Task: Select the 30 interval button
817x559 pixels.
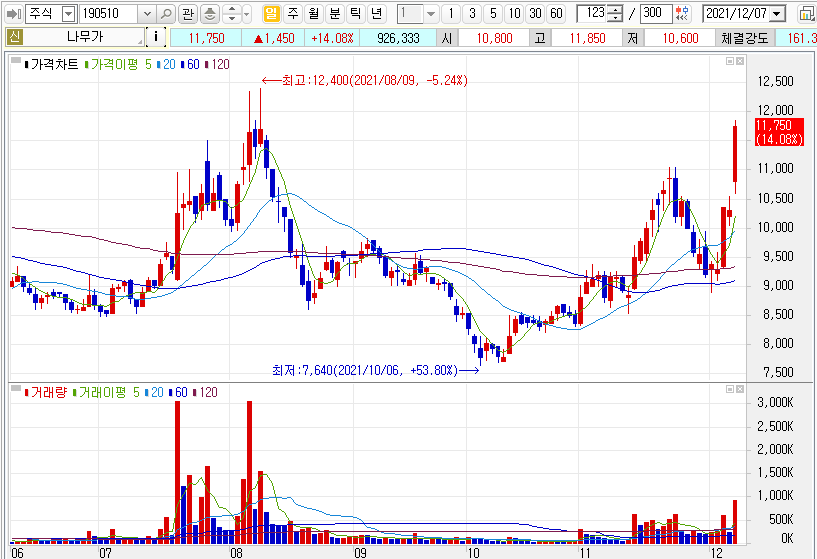Action: [x=535, y=14]
